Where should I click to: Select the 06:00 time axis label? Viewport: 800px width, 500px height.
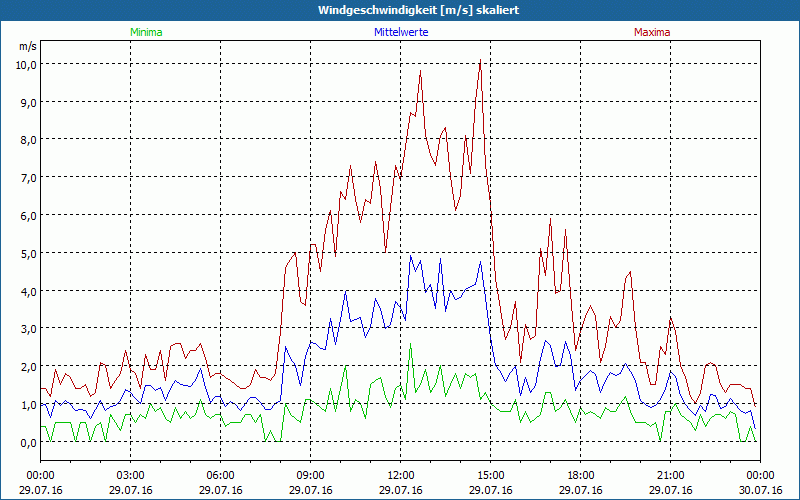point(221,475)
